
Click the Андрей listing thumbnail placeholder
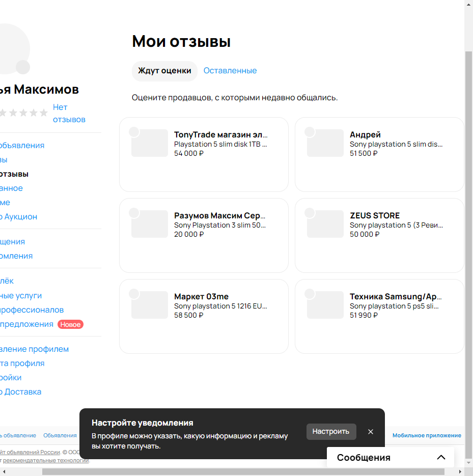[325, 143]
